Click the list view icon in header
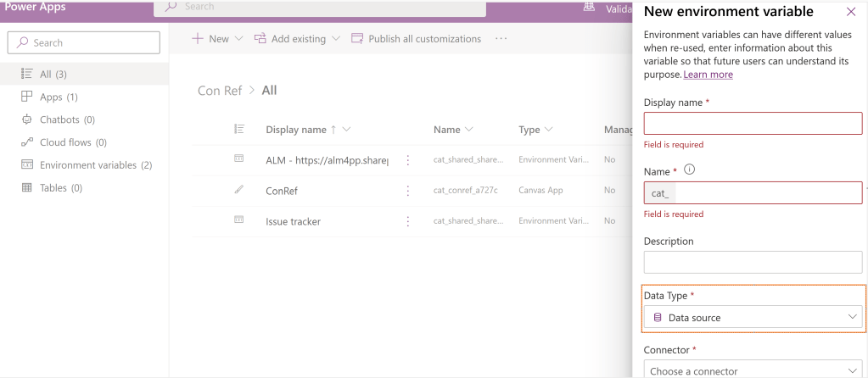The width and height of the screenshot is (868, 378). (239, 130)
